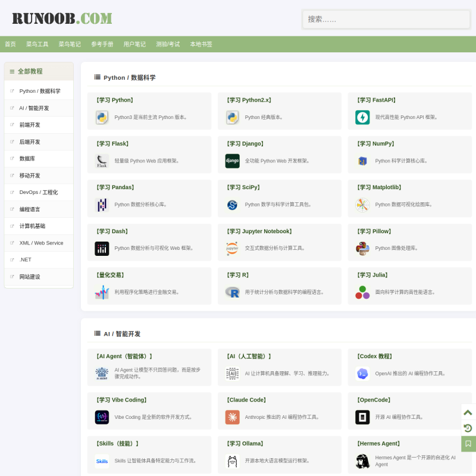The width and height of the screenshot is (476, 476).
Task: Click description 现代高性能 Python API 框架
Action: [x=406, y=117]
